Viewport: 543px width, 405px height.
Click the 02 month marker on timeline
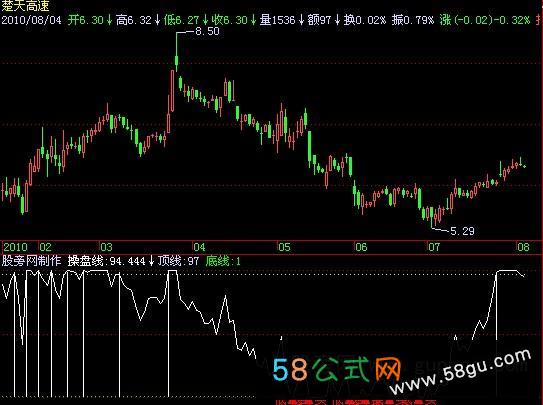[x=45, y=247]
